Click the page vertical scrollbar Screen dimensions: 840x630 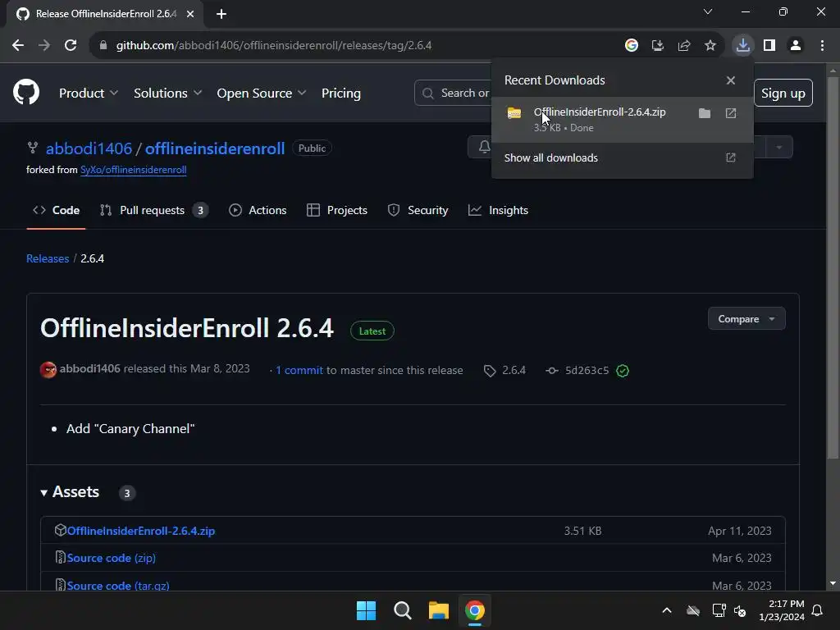(833, 268)
